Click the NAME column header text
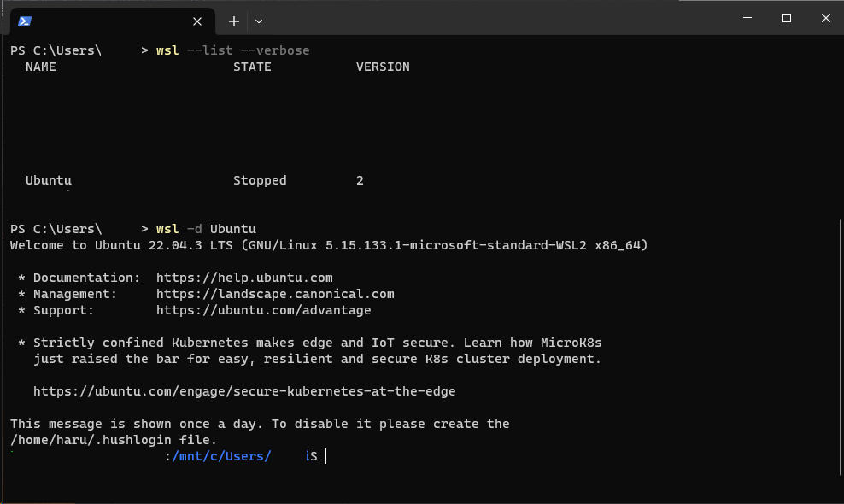 pyautogui.click(x=41, y=67)
